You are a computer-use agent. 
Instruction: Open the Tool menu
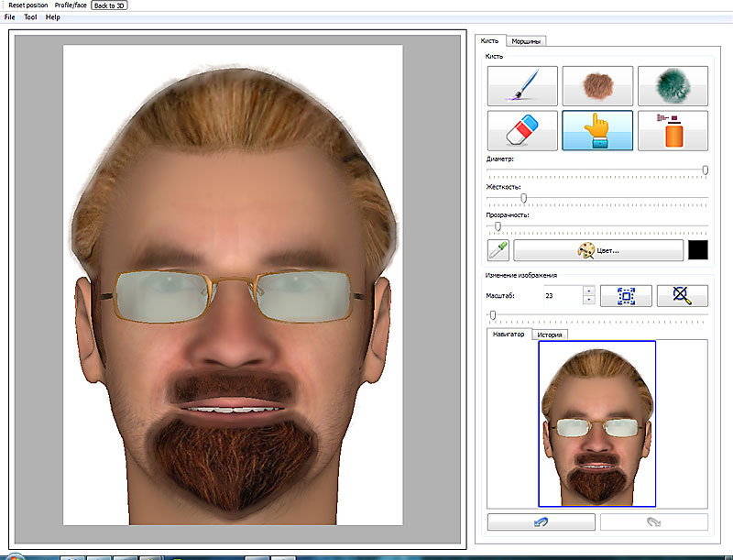tap(30, 17)
